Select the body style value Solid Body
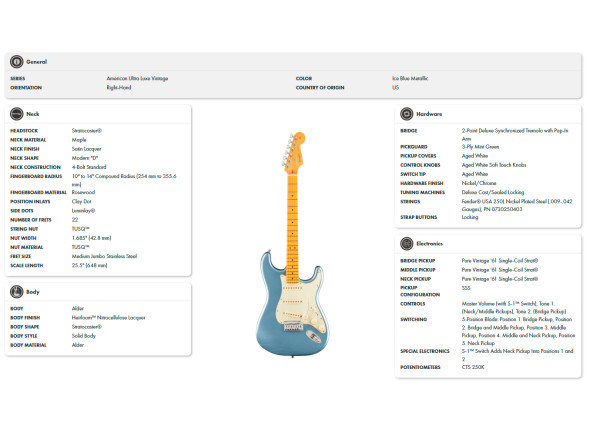 [x=84, y=336]
